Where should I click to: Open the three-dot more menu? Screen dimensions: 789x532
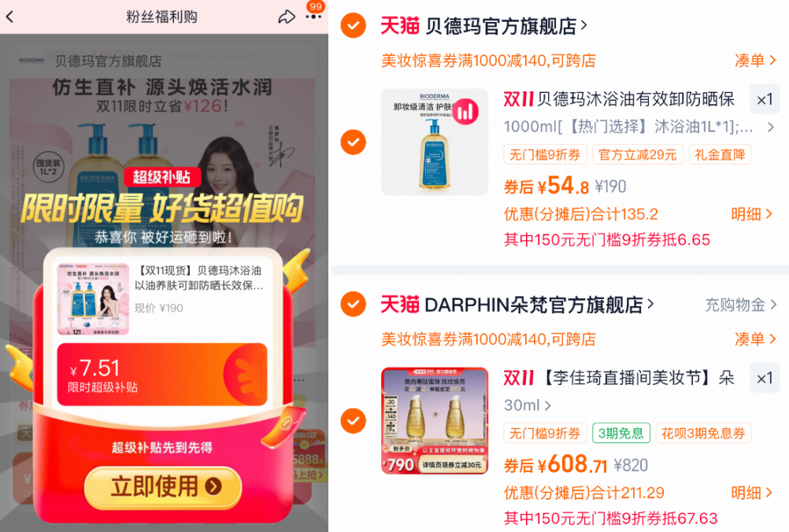point(313,17)
